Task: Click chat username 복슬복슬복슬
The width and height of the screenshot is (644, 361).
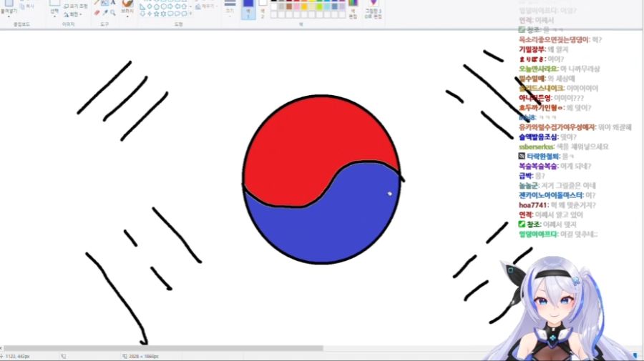Action: (x=538, y=166)
